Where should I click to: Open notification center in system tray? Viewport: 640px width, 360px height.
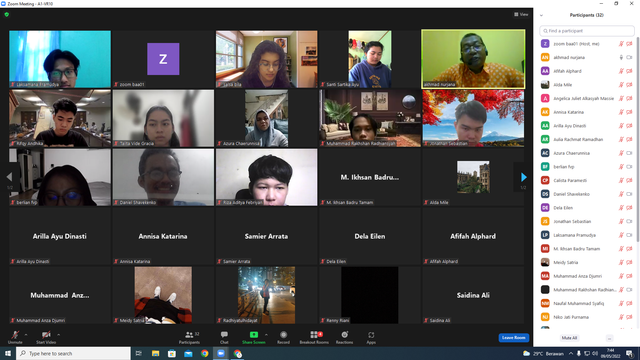click(x=630, y=353)
